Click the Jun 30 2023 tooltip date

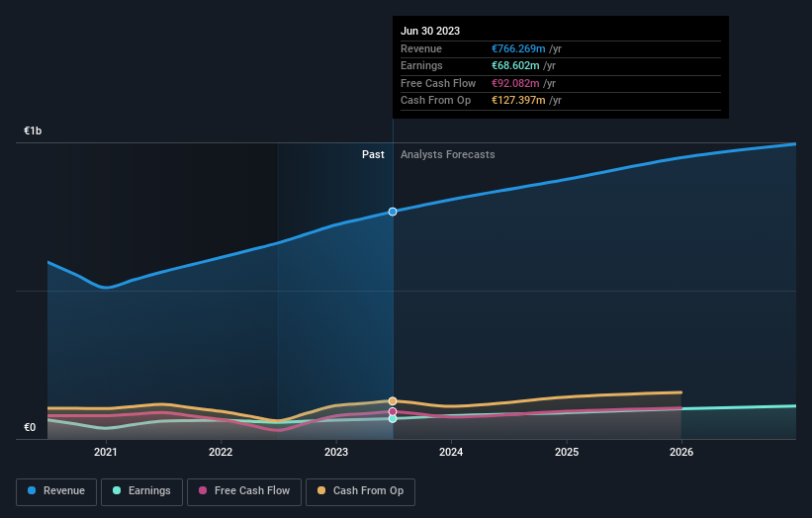430,31
